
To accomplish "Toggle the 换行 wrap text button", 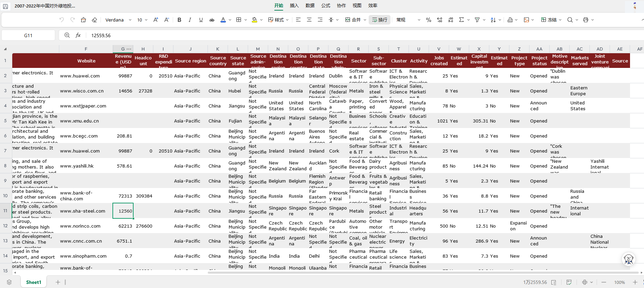I will click(380, 20).
